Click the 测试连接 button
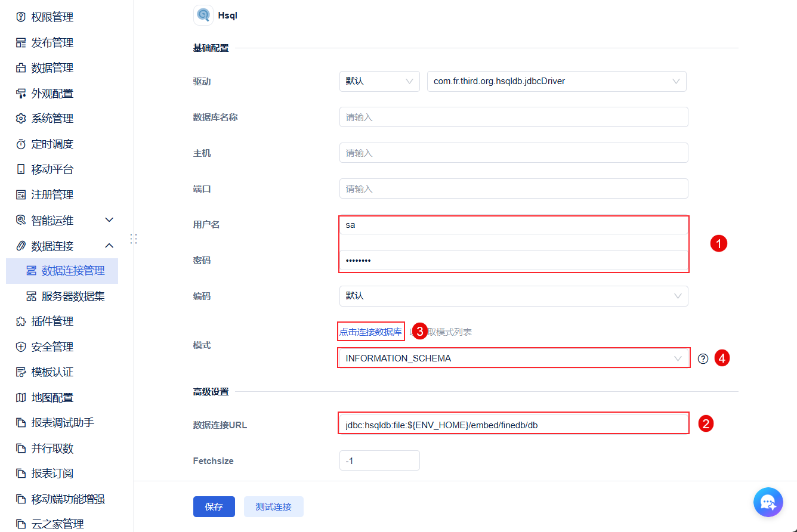 click(x=273, y=506)
